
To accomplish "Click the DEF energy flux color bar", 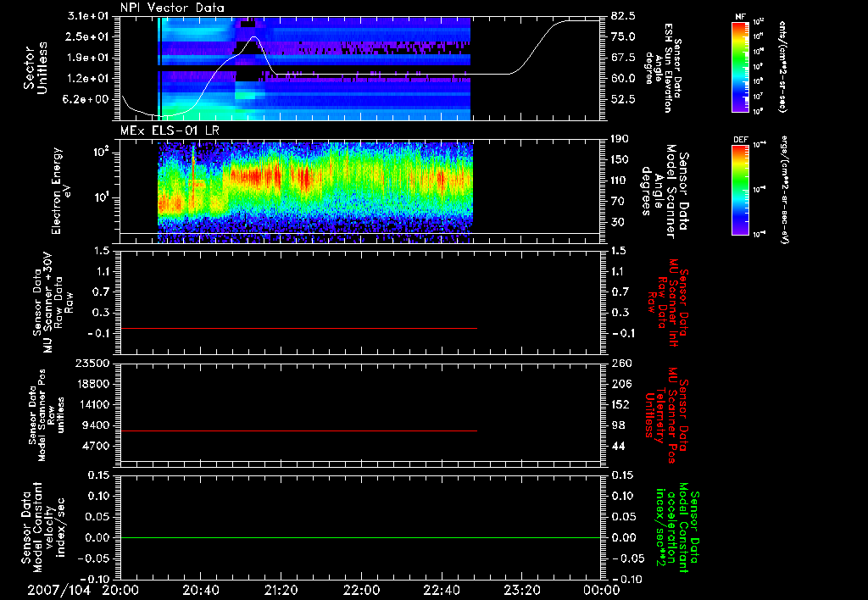I will tap(740, 190).
